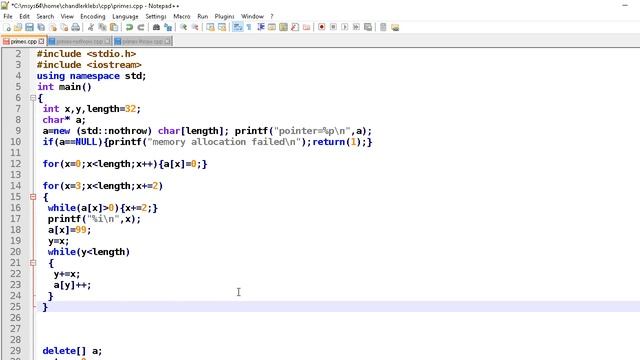Zoom in using the magnifier plus icon
The image size is (640, 360).
coord(184,27)
